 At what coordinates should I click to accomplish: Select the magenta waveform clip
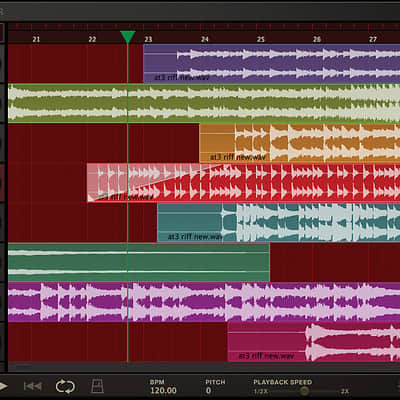(x=204, y=302)
